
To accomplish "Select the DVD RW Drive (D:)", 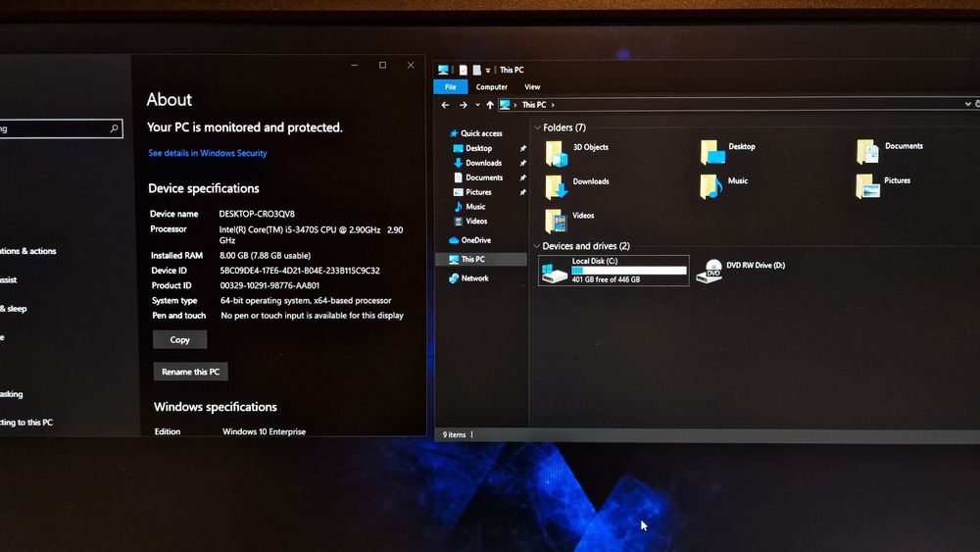I will (x=741, y=271).
